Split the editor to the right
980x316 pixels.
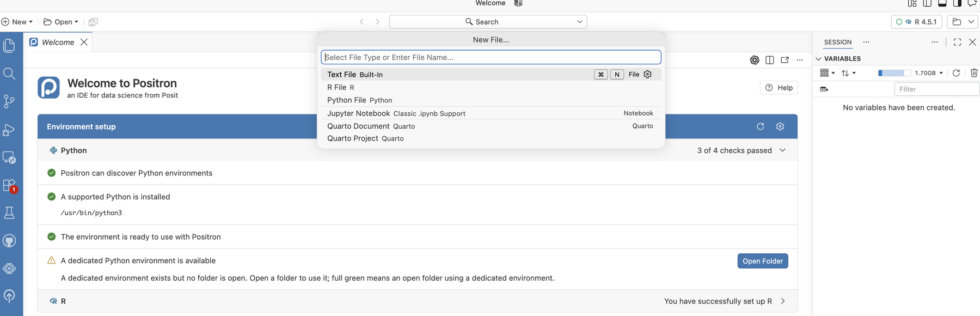pos(770,60)
